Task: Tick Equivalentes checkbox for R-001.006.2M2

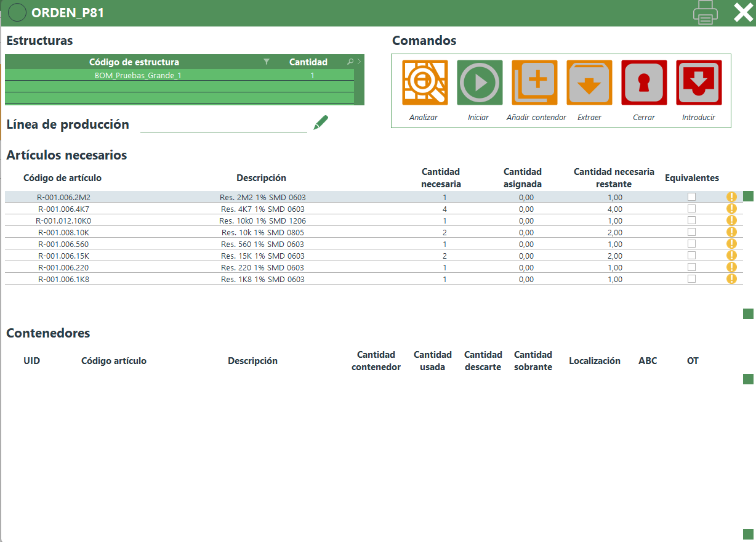Action: click(691, 197)
